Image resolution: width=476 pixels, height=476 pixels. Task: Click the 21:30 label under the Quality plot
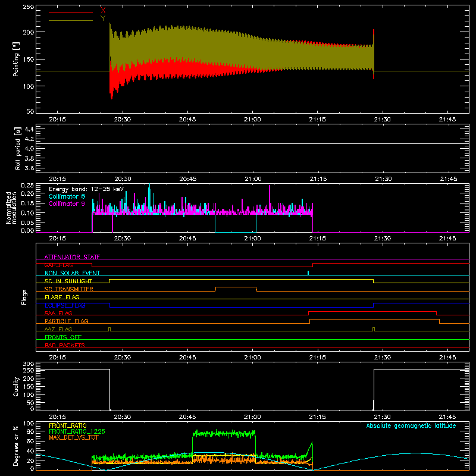382,417
